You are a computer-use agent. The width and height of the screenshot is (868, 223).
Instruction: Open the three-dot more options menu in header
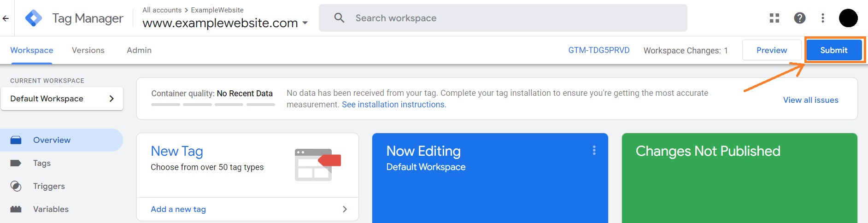pos(823,18)
